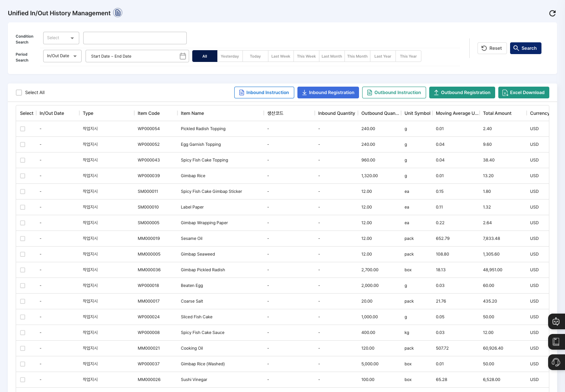Click outbound quantity 1,320.00

click(x=370, y=176)
